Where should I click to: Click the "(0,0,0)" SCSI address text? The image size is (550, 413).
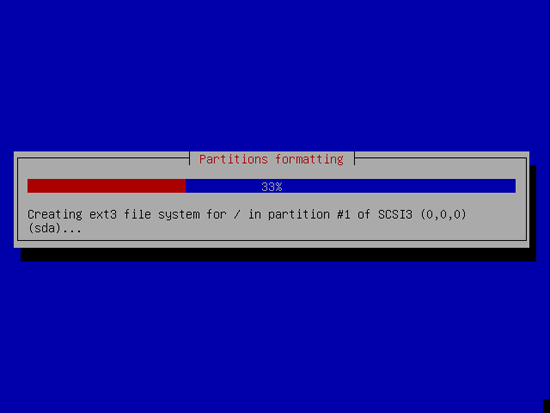click(443, 214)
